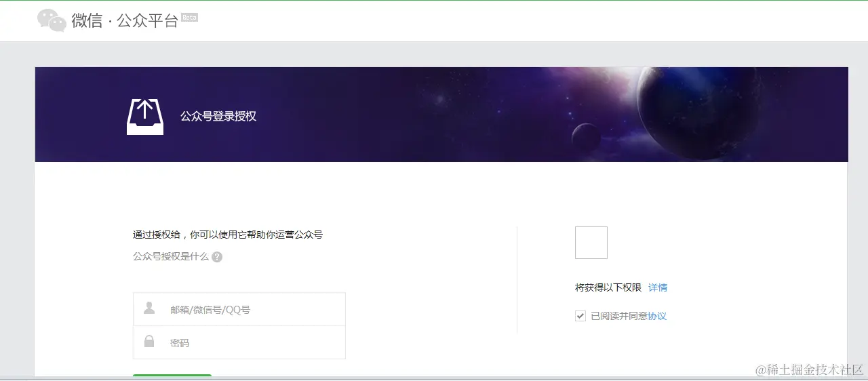Image resolution: width=868 pixels, height=381 pixels.
Task: Open the 协议 agreement link
Action: click(x=658, y=316)
